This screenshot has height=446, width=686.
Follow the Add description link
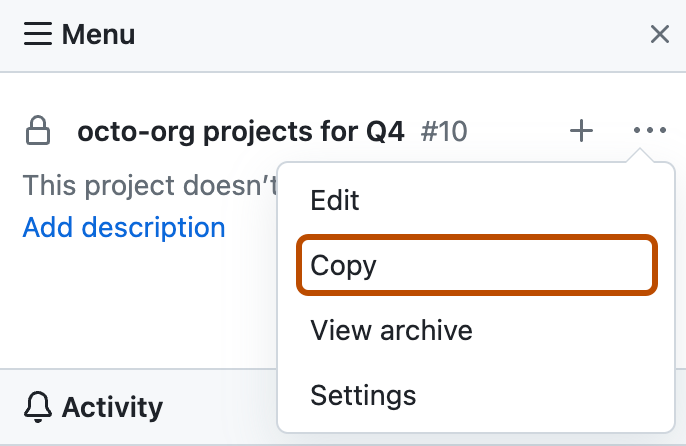click(124, 228)
